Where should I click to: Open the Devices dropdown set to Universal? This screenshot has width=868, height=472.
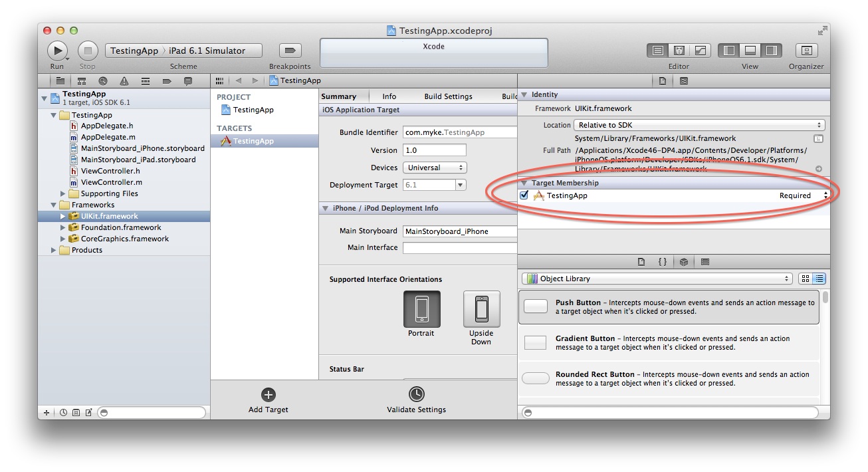coord(435,168)
